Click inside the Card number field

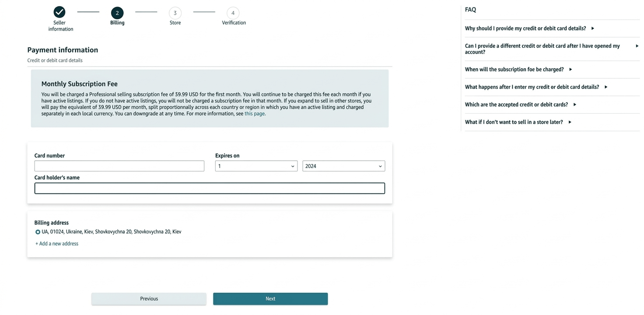[119, 166]
